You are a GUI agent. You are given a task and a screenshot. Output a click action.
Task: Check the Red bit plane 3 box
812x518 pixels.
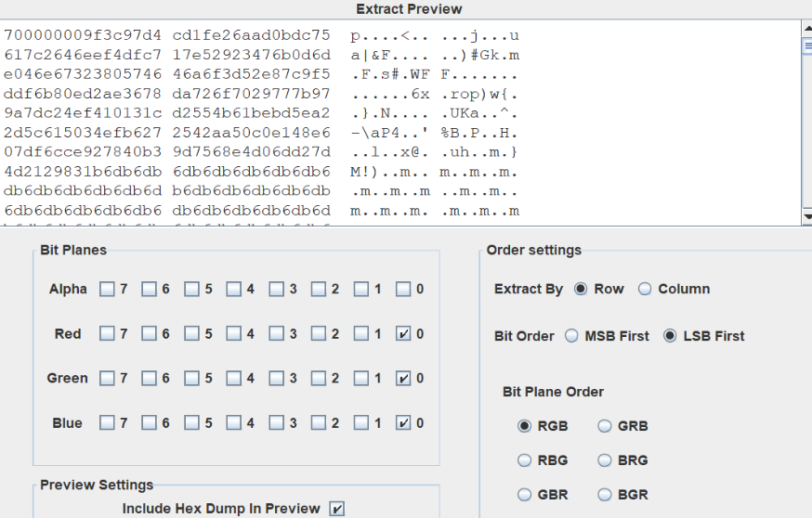coord(277,334)
